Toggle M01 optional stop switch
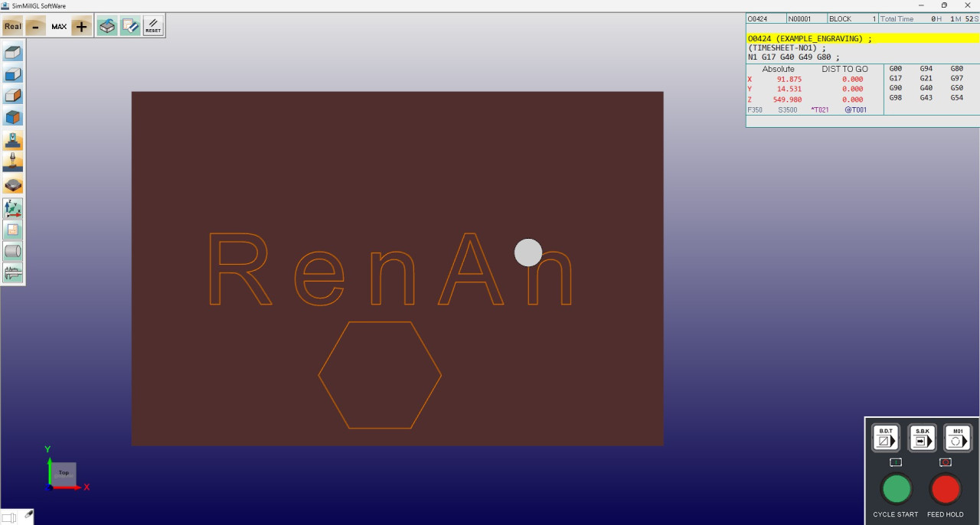The image size is (980, 525). (958, 438)
